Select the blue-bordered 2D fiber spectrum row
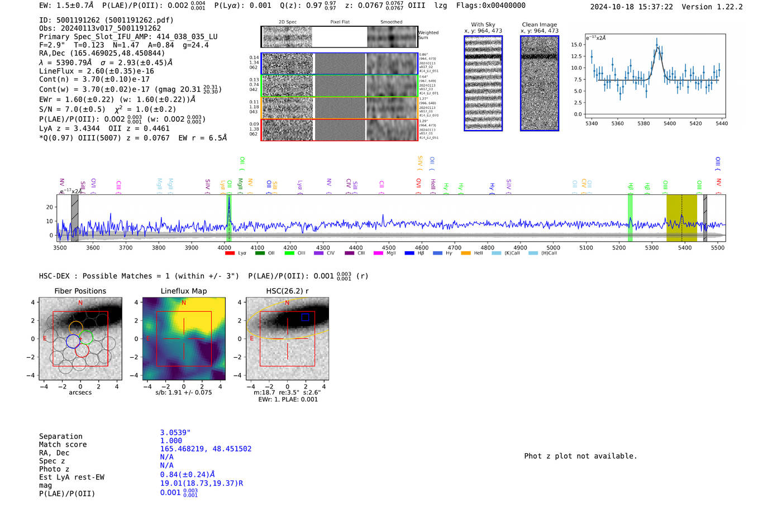The width and height of the screenshot is (782, 532). 339,64
